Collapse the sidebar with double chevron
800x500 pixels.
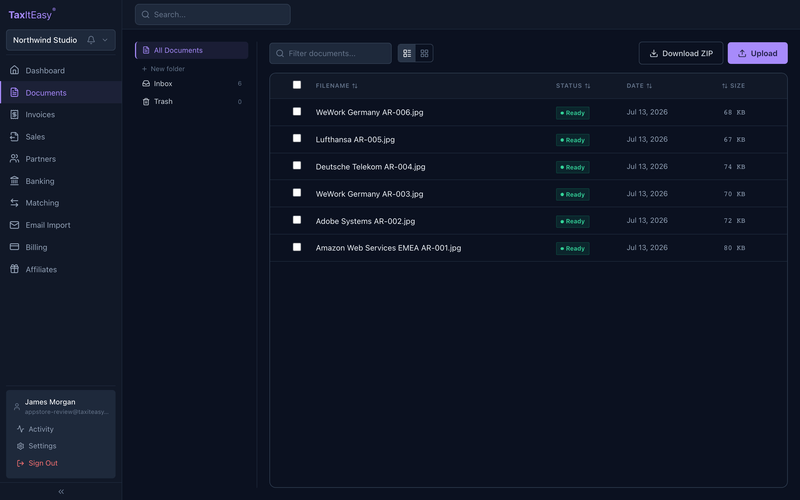click(61, 492)
